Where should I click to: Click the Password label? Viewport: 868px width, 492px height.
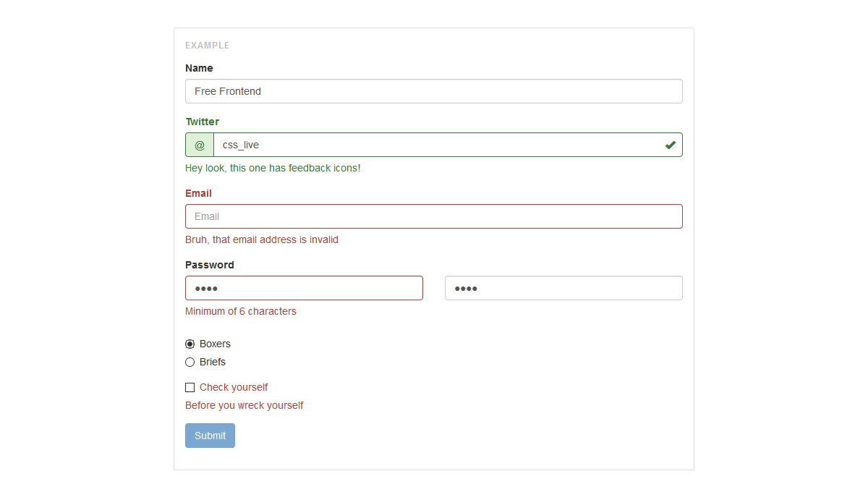[x=210, y=265]
